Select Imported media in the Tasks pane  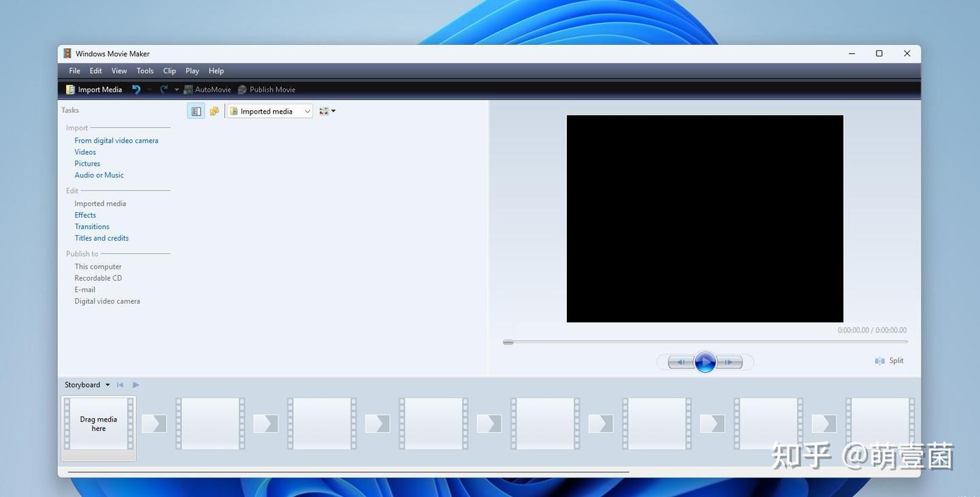(100, 204)
